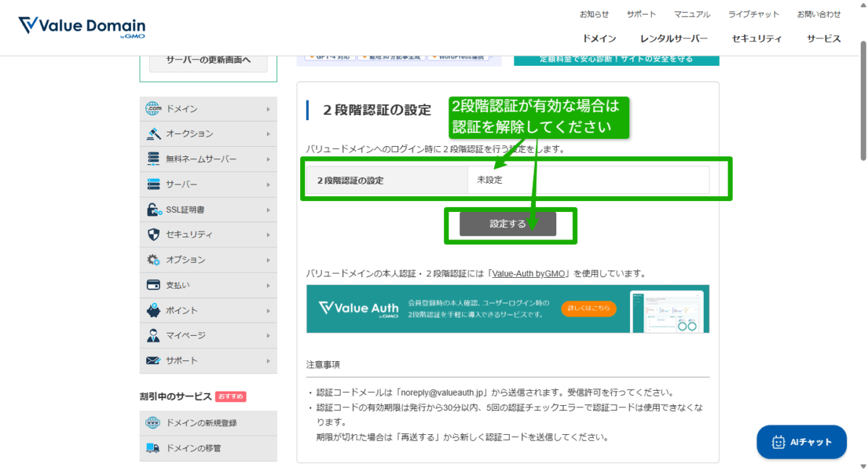Open the AIチャット chat widget
Viewport: 868px width, 471px height.
coord(801,442)
